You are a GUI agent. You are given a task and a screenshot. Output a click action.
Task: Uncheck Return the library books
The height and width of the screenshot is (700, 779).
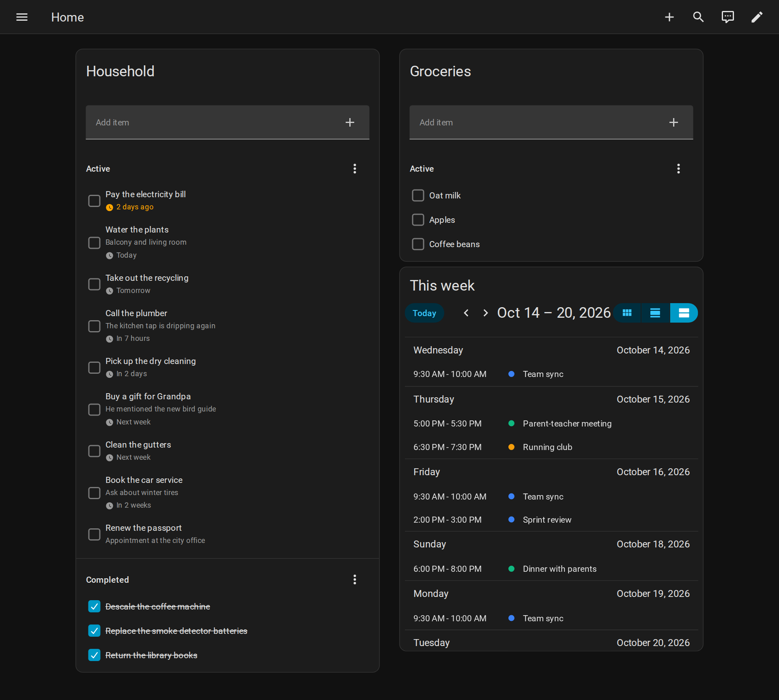pos(94,655)
